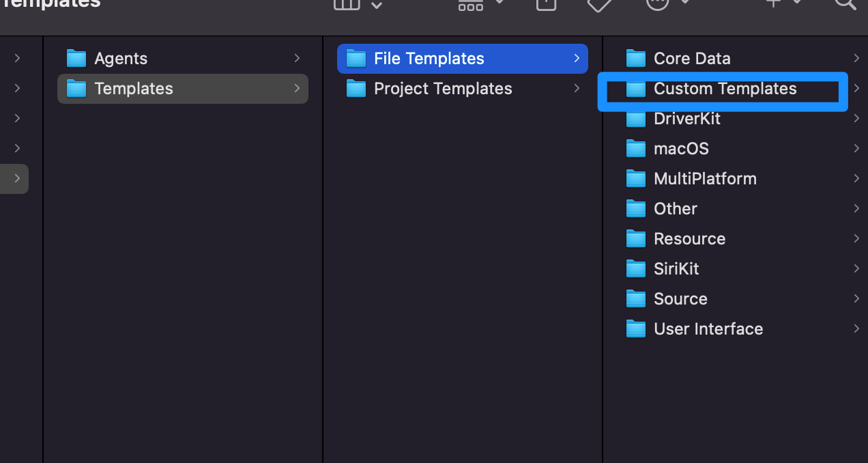Select the Agents folder name
This screenshot has width=868, height=463.
point(121,59)
